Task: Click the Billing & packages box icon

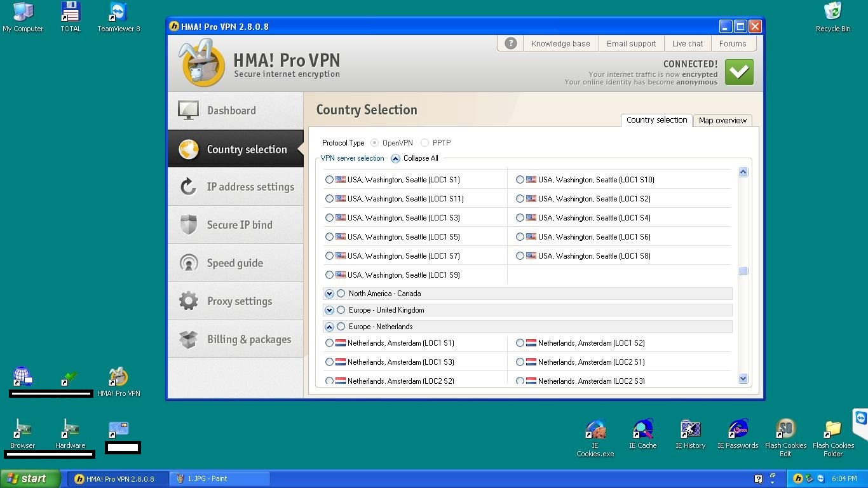Action: click(x=188, y=339)
